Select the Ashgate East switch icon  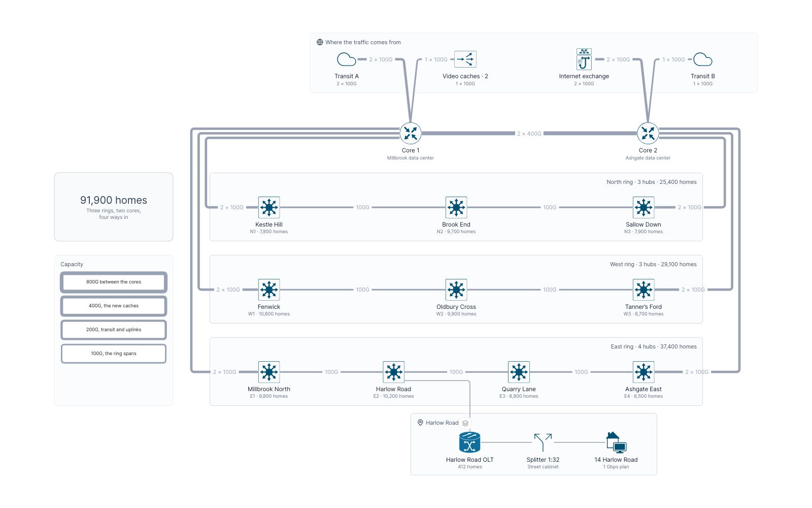click(644, 372)
